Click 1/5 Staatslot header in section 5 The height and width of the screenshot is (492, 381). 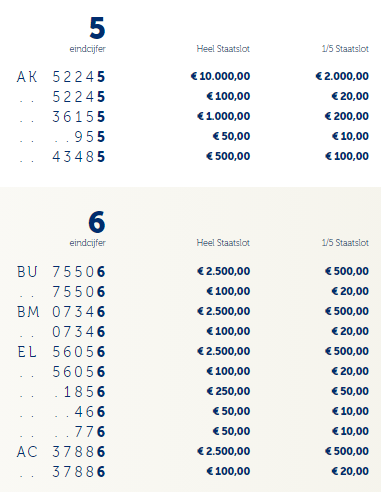345,49
